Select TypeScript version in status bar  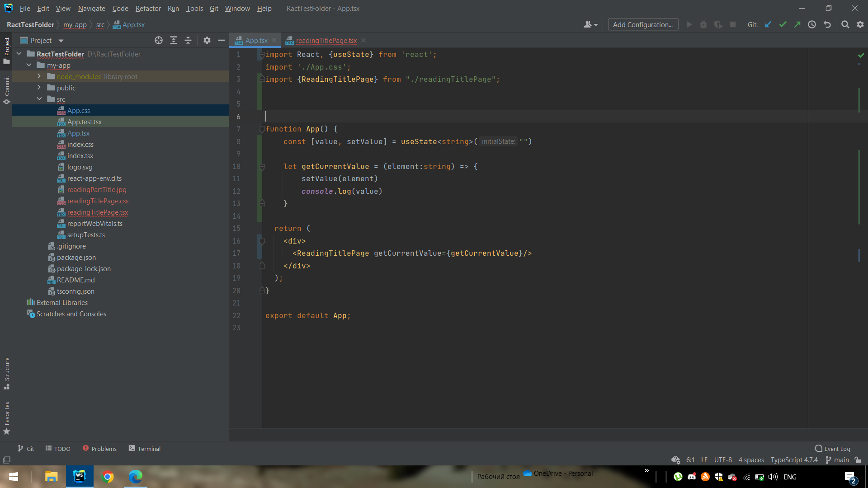click(x=796, y=460)
